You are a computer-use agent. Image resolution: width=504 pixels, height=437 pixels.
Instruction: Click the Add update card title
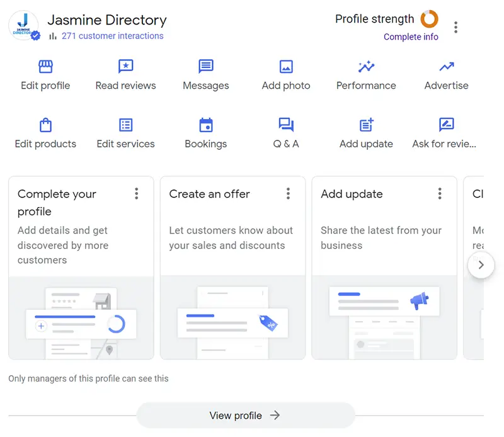pos(352,194)
